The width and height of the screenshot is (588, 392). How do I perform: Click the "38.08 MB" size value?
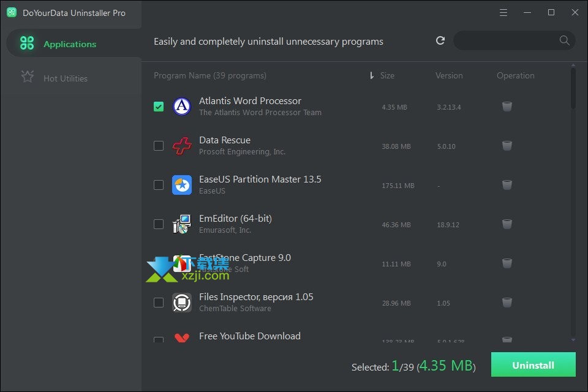click(x=396, y=146)
